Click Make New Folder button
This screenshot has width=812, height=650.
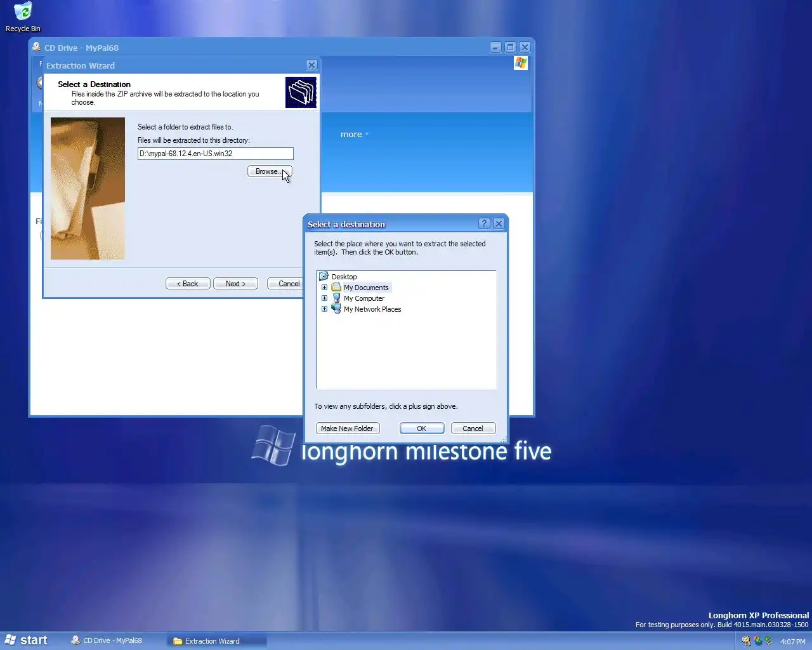pos(348,428)
